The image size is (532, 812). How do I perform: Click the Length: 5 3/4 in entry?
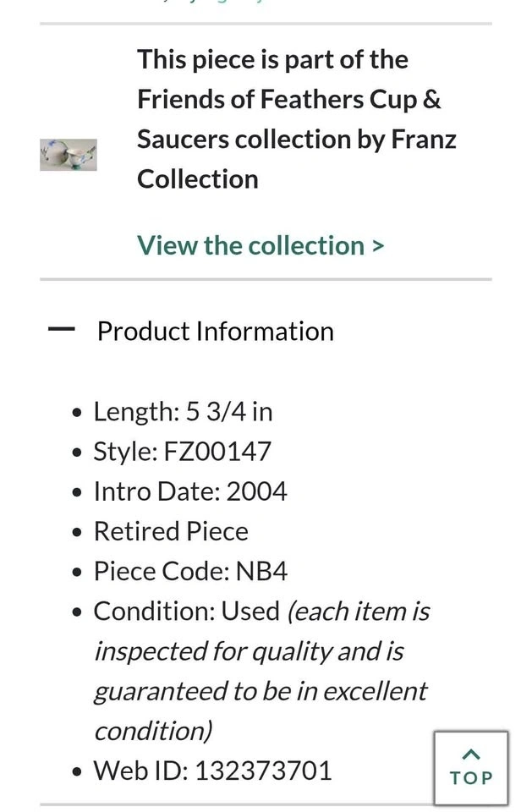[x=183, y=411]
